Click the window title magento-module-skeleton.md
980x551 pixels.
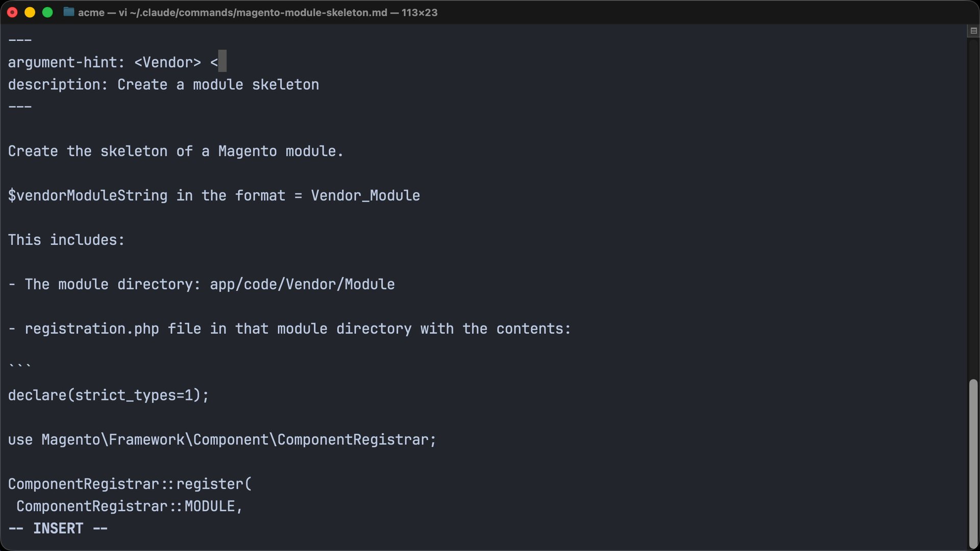click(x=258, y=12)
